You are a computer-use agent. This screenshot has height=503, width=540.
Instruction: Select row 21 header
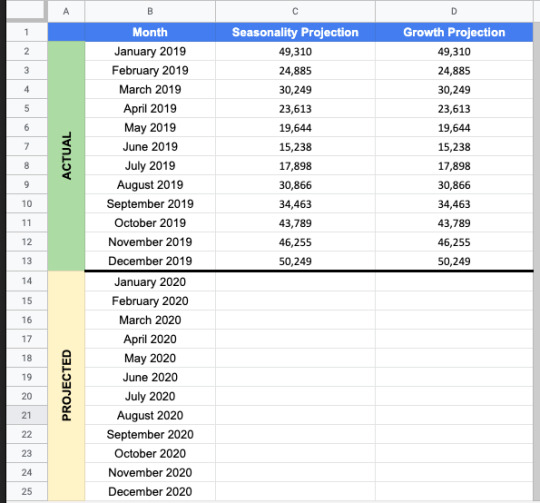(x=27, y=415)
